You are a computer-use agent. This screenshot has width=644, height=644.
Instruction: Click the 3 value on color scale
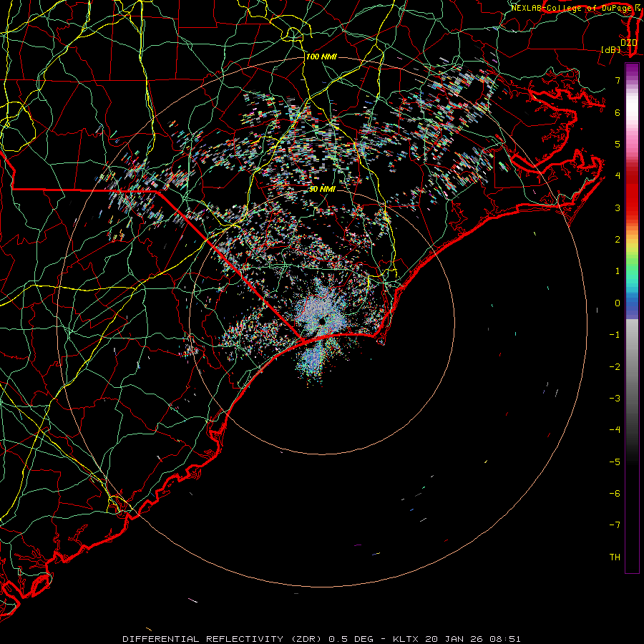(x=618, y=208)
